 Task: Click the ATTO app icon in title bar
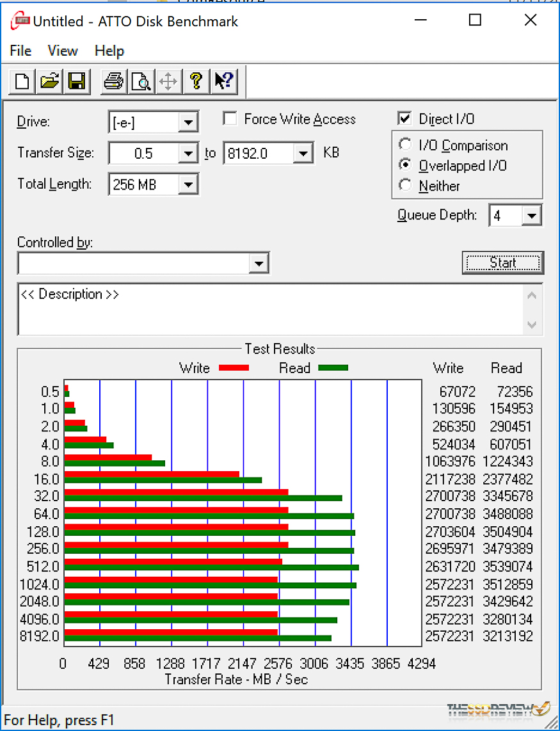(x=20, y=21)
